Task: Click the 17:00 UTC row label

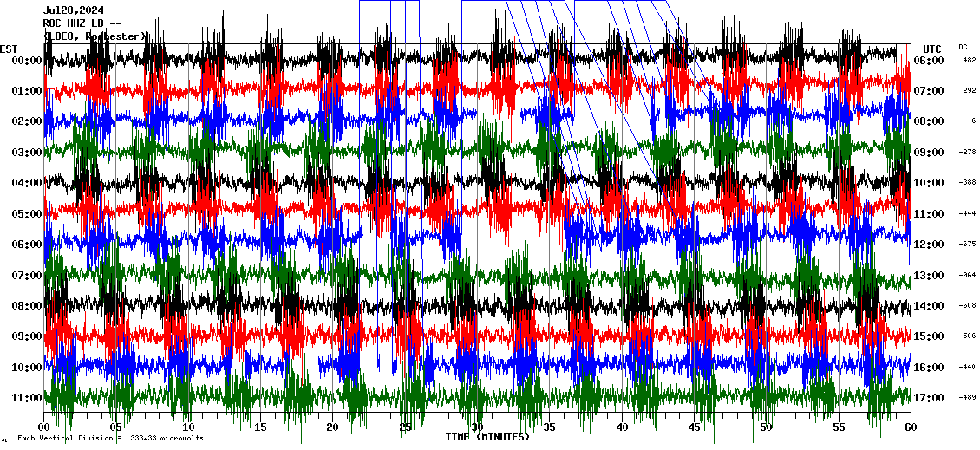Action: 936,398
